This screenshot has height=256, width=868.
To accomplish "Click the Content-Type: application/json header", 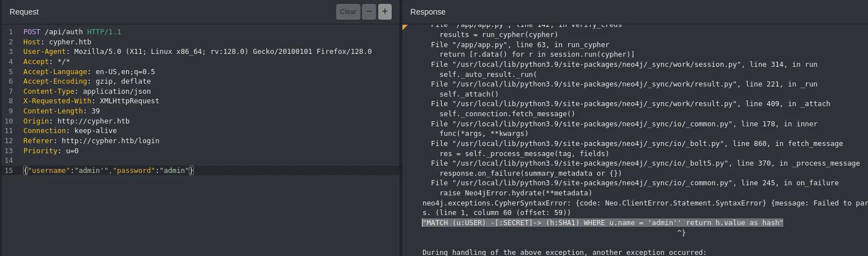I will click(87, 91).
